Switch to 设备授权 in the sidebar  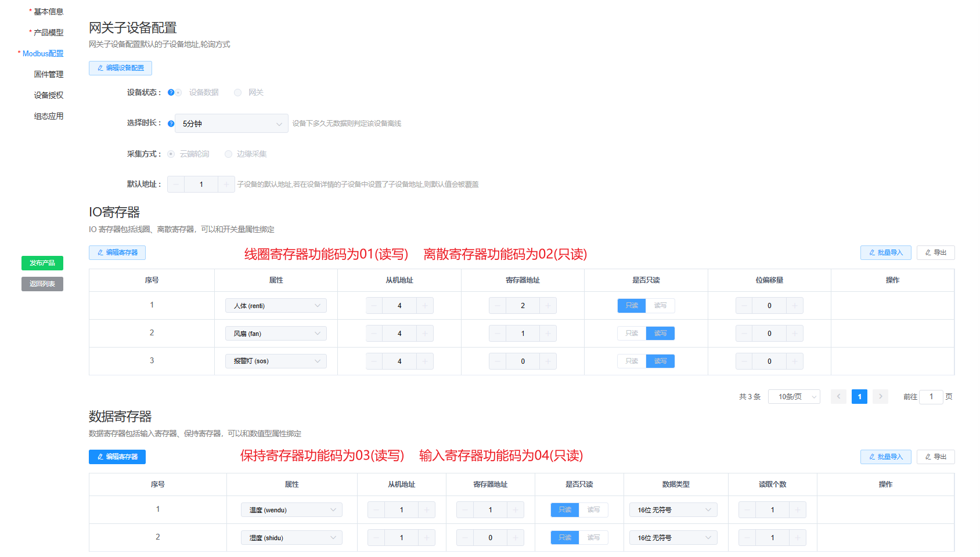49,95
